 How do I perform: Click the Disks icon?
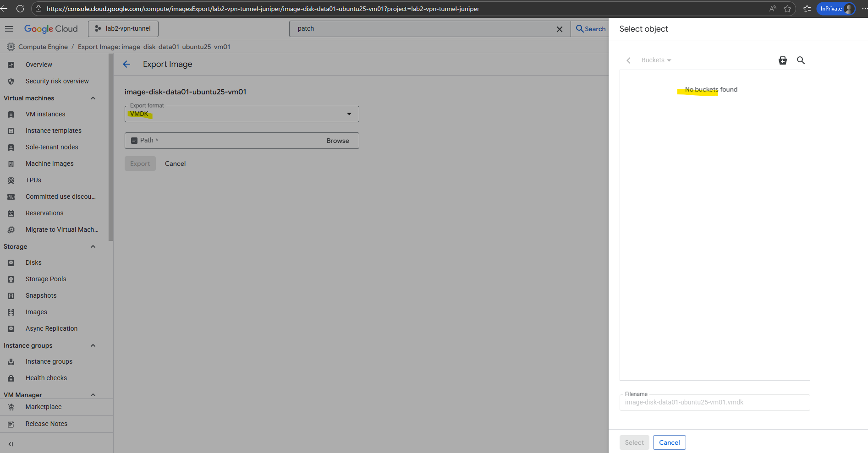click(x=11, y=262)
